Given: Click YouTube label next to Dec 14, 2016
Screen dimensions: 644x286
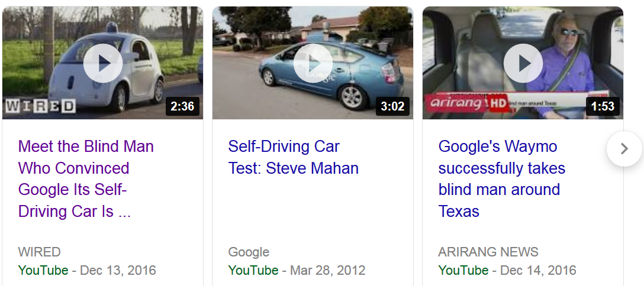Looking at the screenshot, I should tap(463, 271).
